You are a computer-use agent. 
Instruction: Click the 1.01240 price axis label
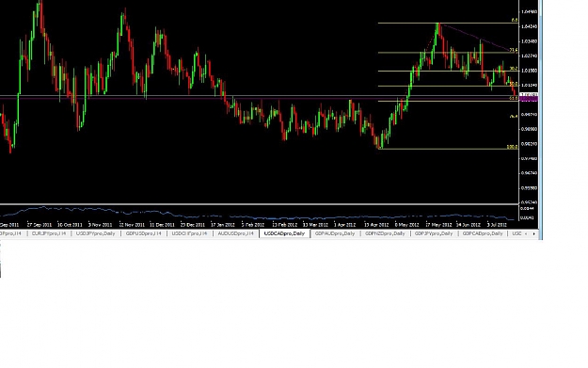tap(529, 85)
